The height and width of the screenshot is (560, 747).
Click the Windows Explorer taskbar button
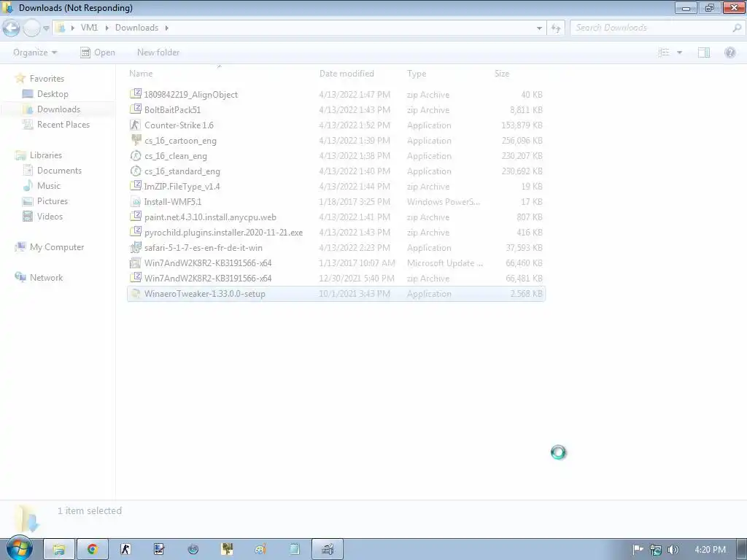(59, 550)
